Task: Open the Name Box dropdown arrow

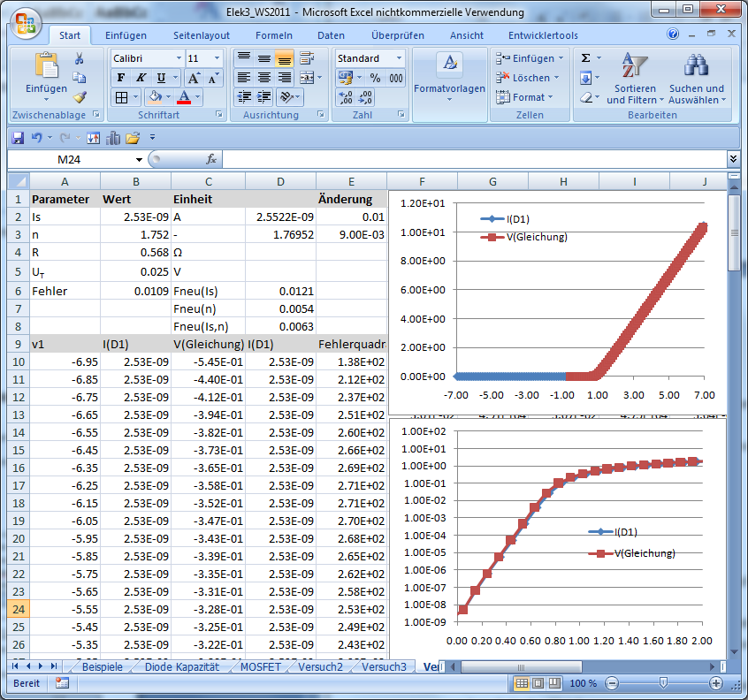Action: coord(139,160)
